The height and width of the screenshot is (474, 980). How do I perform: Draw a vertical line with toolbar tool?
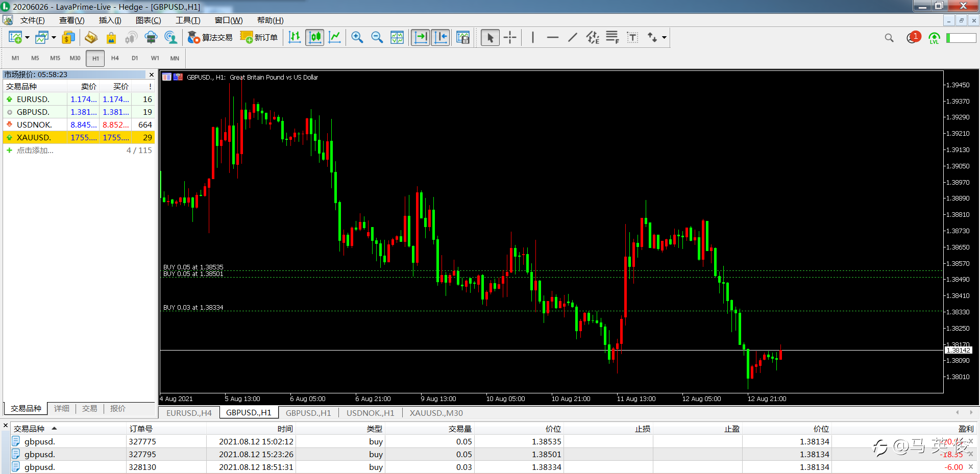click(x=533, y=37)
